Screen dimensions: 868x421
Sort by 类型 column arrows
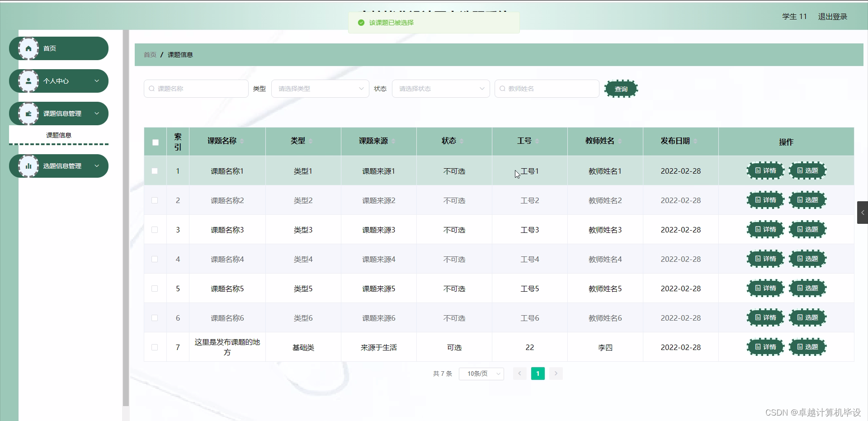[x=311, y=141]
